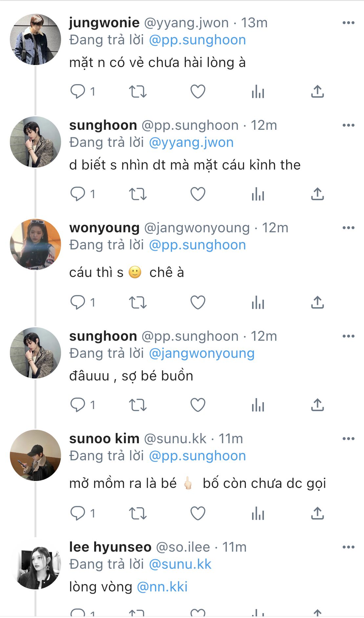Like sunoo kim's tweet
Image resolution: width=364 pixels, height=618 pixels.
click(198, 514)
